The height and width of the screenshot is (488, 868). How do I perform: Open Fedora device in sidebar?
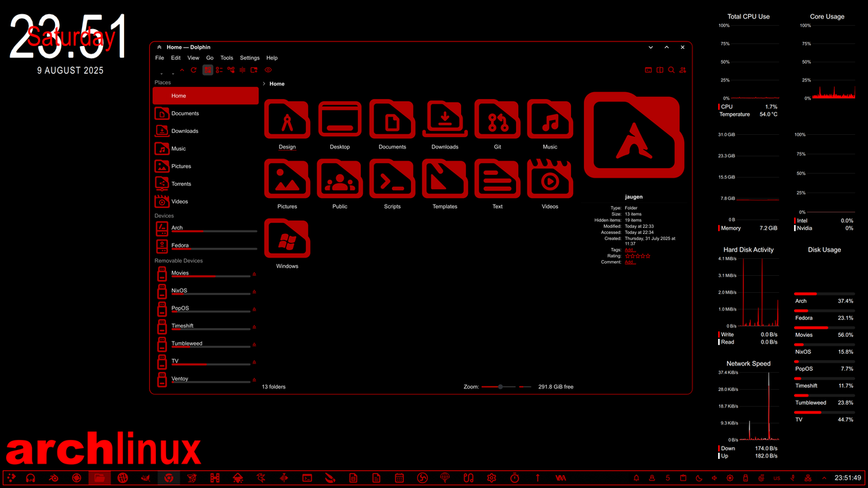coord(205,246)
